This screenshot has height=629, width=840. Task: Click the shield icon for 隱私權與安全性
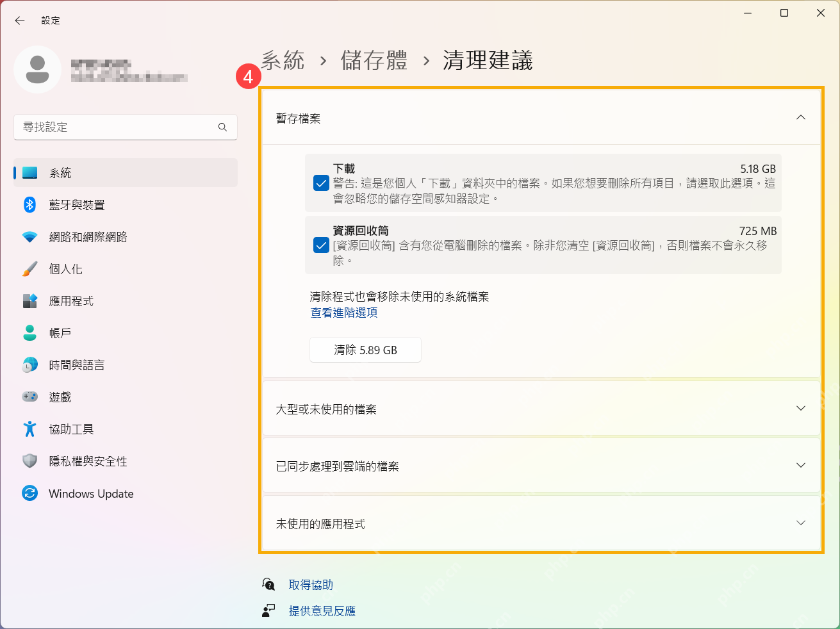[29, 461]
